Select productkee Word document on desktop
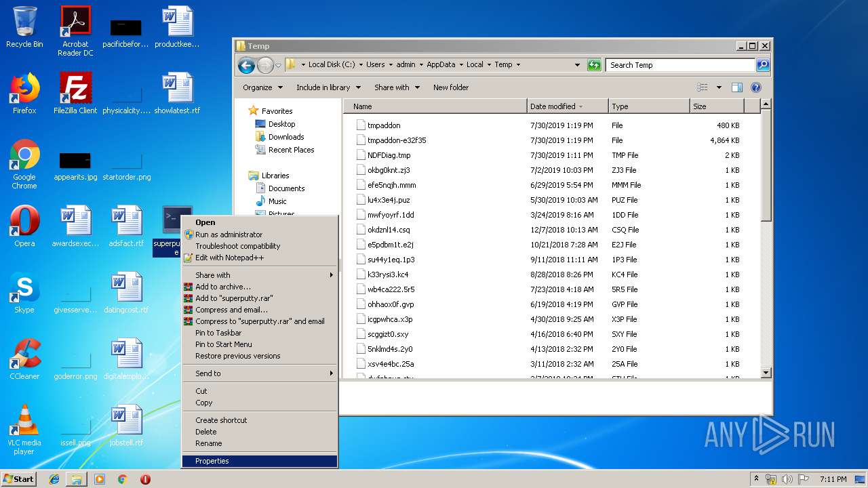Screen dimensions: 868x488 177,27
